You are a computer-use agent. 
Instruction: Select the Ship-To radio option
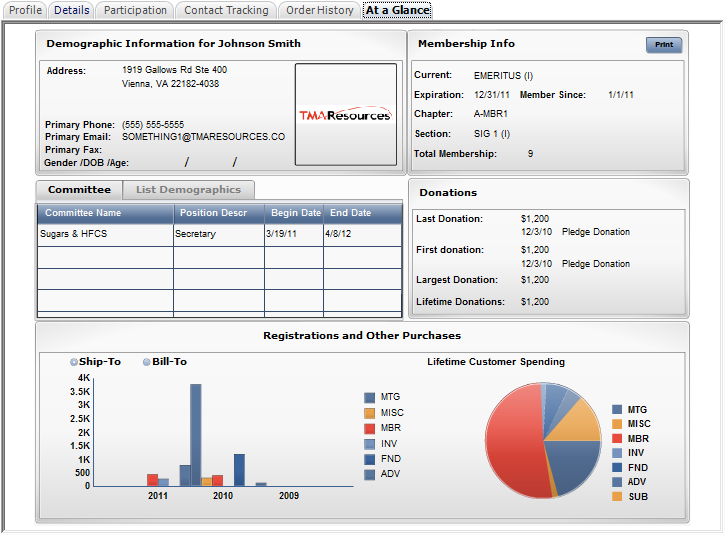point(73,362)
